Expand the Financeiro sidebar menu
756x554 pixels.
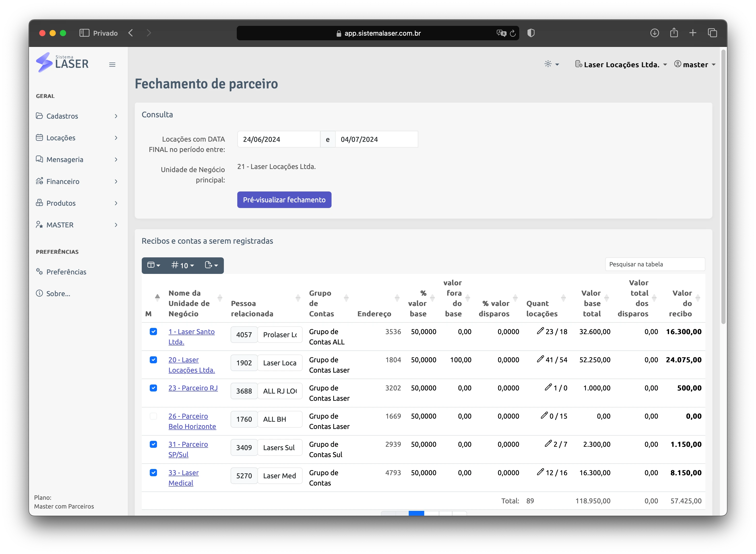click(77, 181)
